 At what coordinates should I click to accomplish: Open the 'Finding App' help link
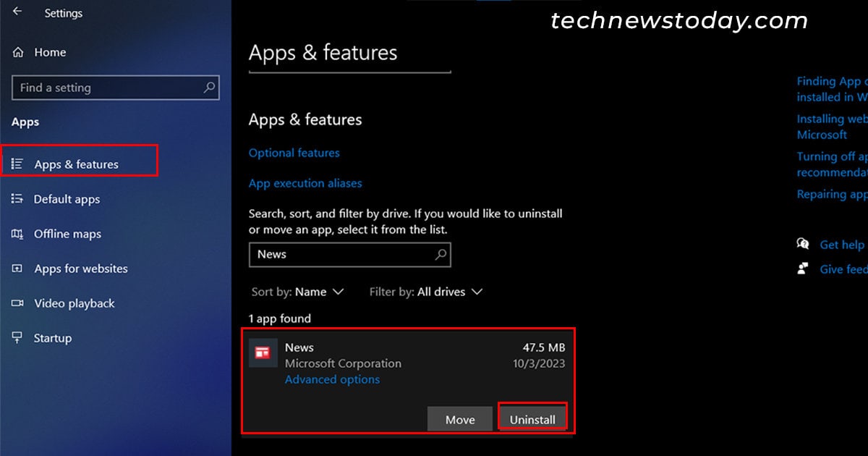tap(832, 89)
